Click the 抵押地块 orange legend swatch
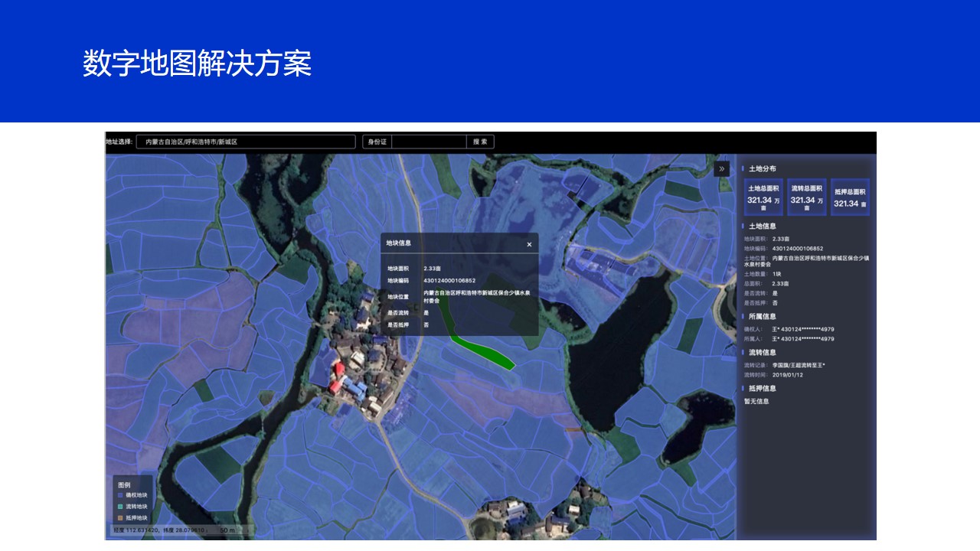This screenshot has height=551, width=980. pyautogui.click(x=119, y=518)
